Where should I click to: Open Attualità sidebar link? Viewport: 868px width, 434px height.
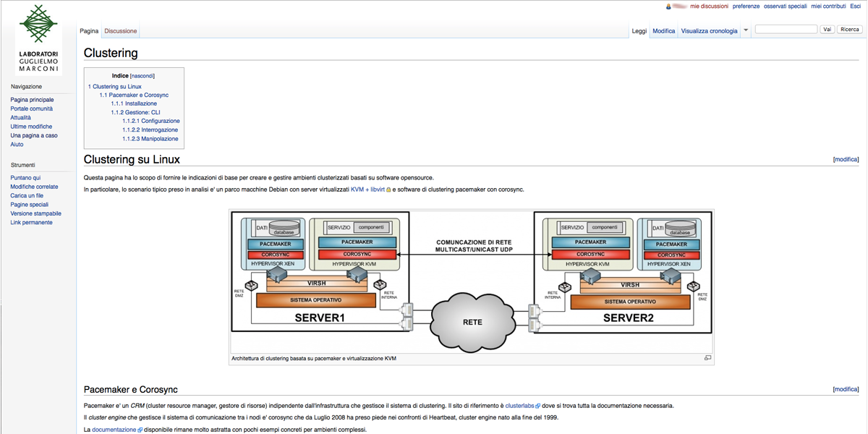pos(20,117)
